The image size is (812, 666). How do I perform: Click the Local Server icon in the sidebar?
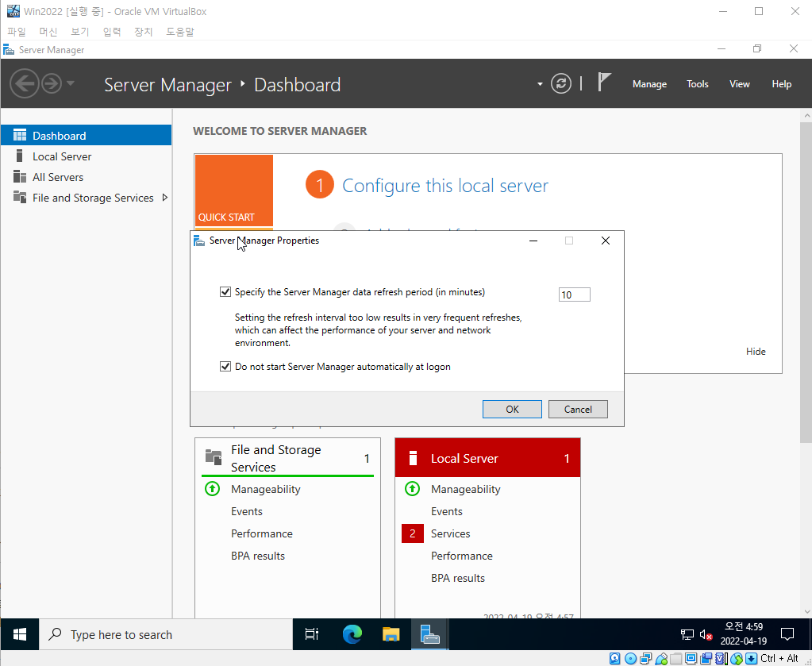20,156
